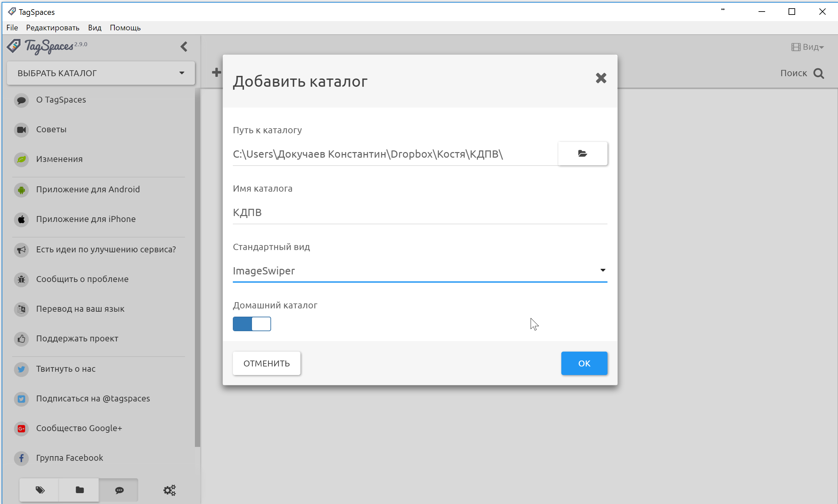Open Подписаться на @tagspaces link

point(93,398)
